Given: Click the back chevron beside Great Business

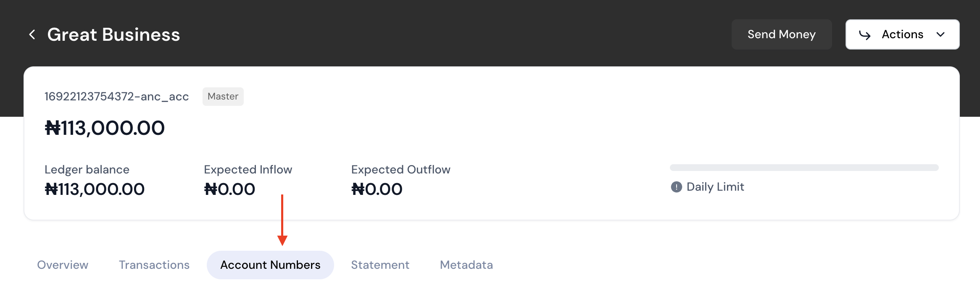Looking at the screenshot, I should [32, 34].
